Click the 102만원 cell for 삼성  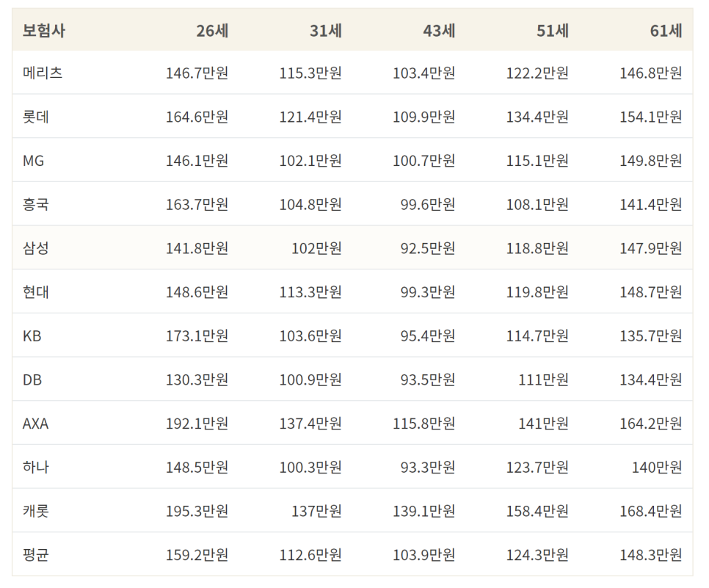click(x=316, y=248)
